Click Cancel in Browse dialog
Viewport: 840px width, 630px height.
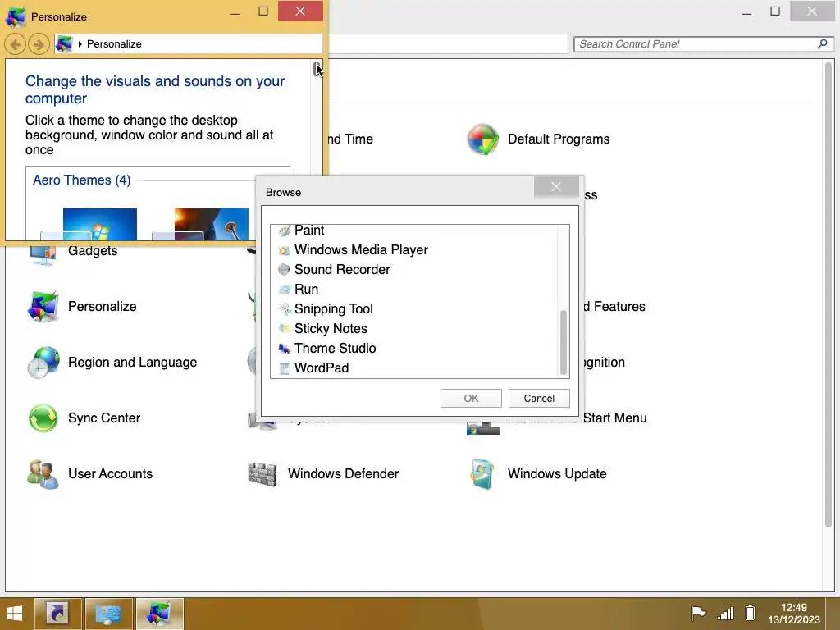pyautogui.click(x=539, y=398)
